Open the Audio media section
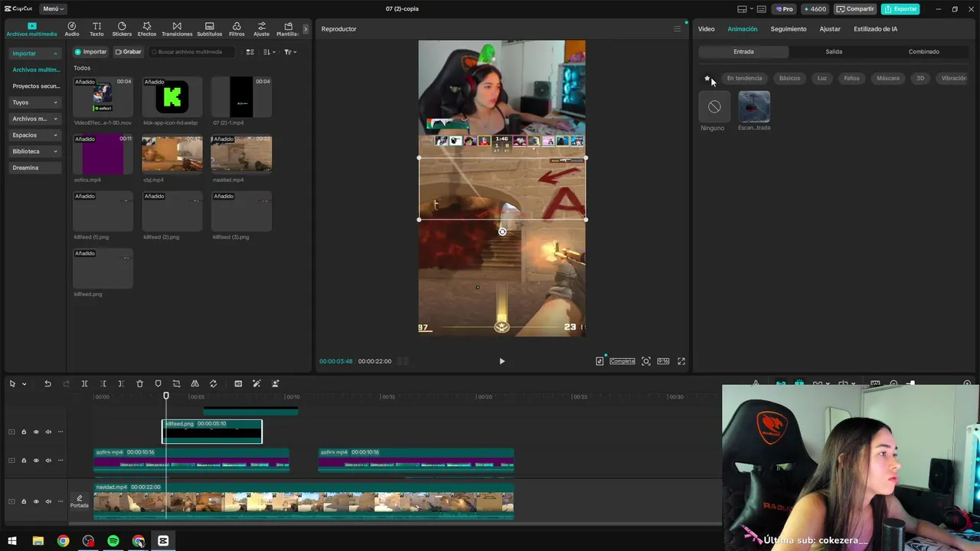Image resolution: width=980 pixels, height=551 pixels. point(72,29)
